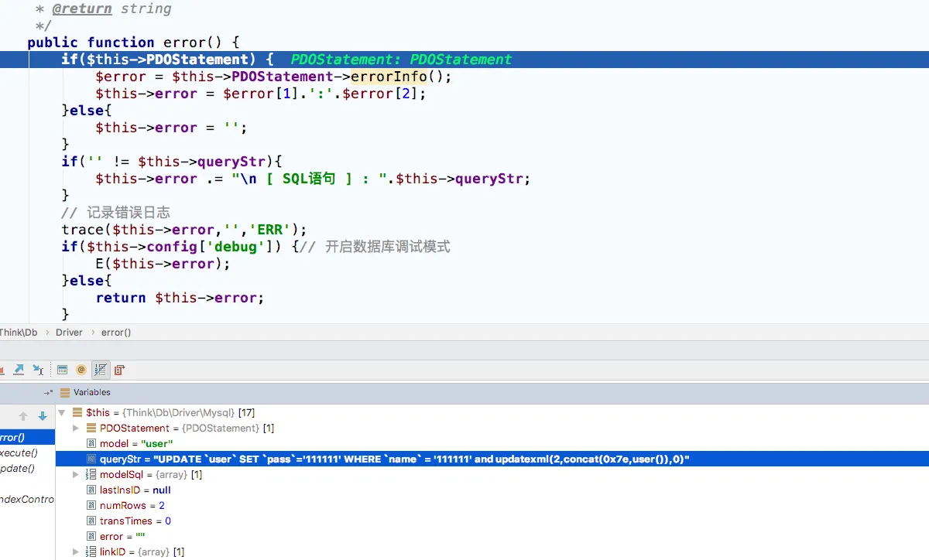
Task: Click the restore layout icon in debug toolbar
Action: (x=119, y=370)
